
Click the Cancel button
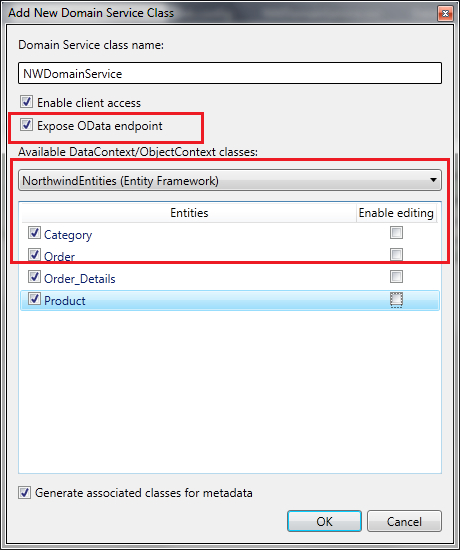404,521
